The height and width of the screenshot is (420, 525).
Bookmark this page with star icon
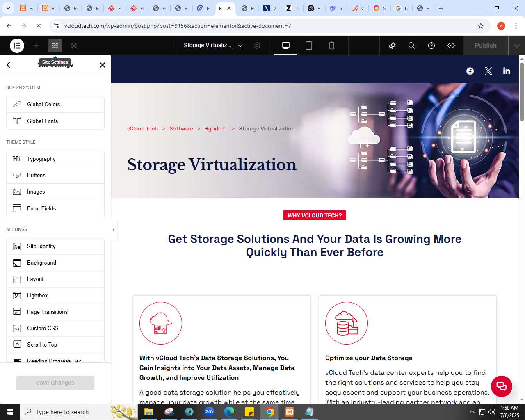(x=481, y=26)
